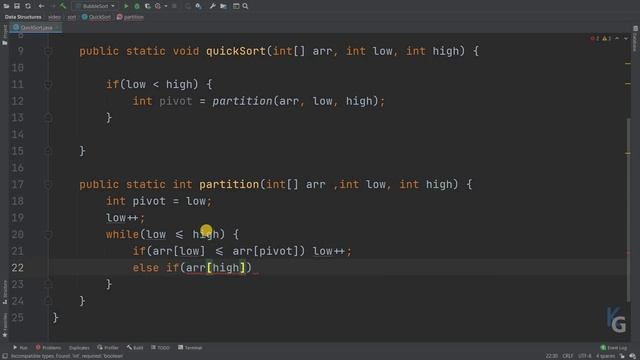Viewport: 640px width, 360px height.
Task: Open the BubbleSort run configuration dropdown
Action: 95,6
